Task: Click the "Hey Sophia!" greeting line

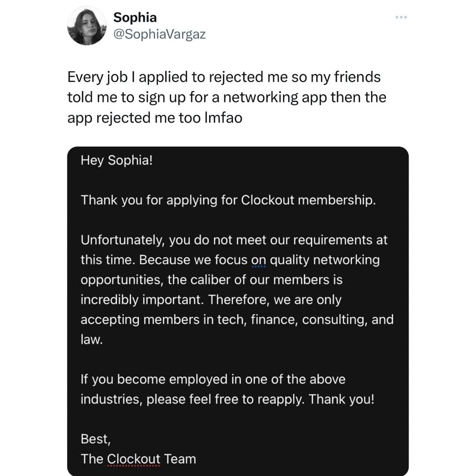Action: [117, 160]
